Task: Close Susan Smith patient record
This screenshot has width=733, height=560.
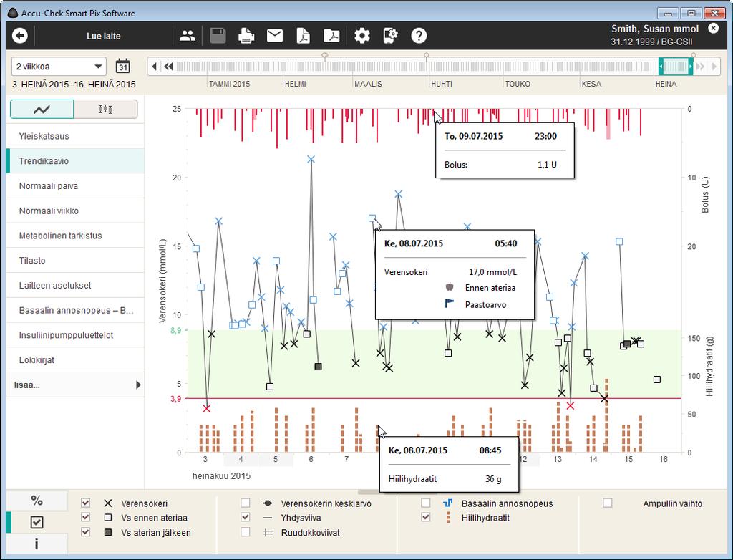Action: 713,29
